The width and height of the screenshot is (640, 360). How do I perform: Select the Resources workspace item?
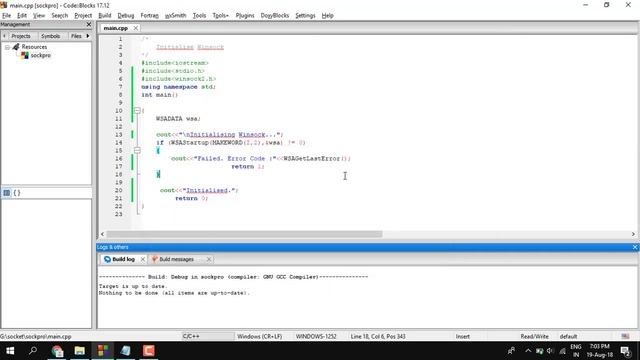click(x=34, y=47)
